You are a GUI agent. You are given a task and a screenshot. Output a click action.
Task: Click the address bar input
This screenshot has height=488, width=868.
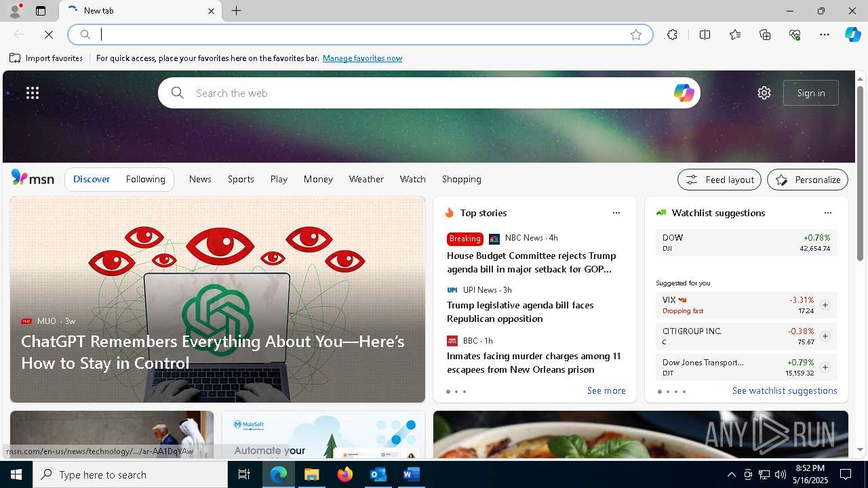[359, 35]
